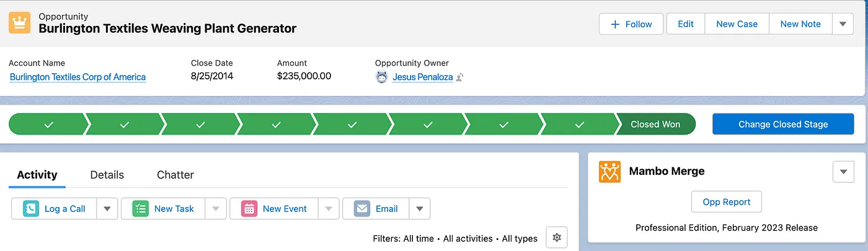The image size is (868, 251).
Task: Expand the New Event dropdown arrow
Action: point(329,209)
